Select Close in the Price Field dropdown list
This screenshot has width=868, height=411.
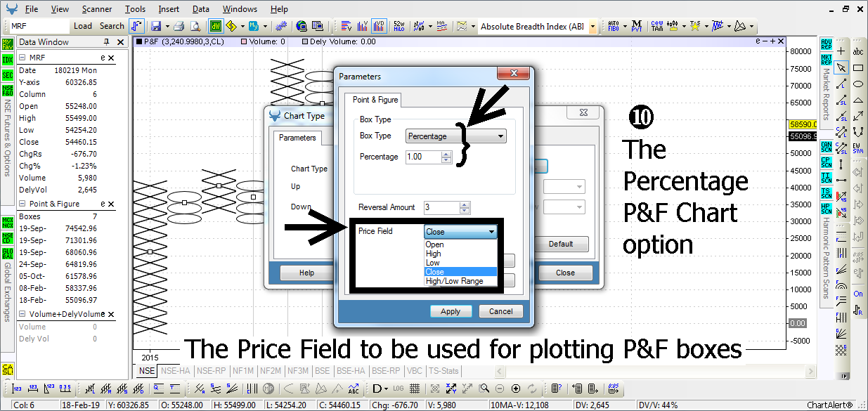click(460, 272)
